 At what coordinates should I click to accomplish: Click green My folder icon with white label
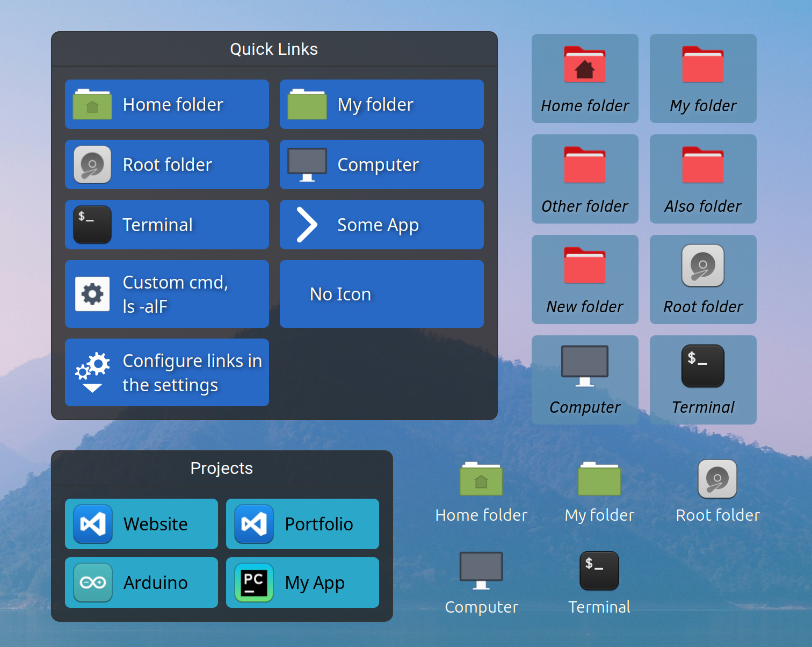point(599,479)
